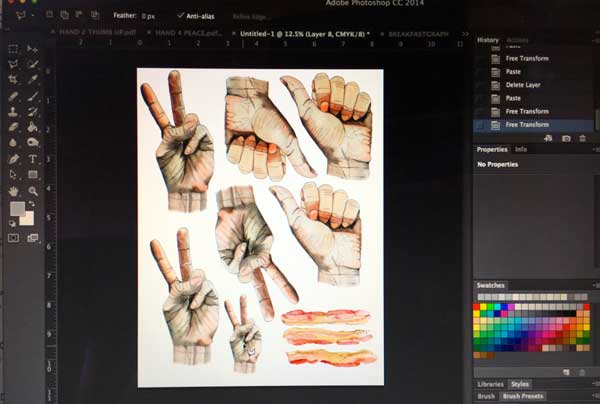Select the Eraser tool
This screenshot has width=600, height=404.
(13, 127)
